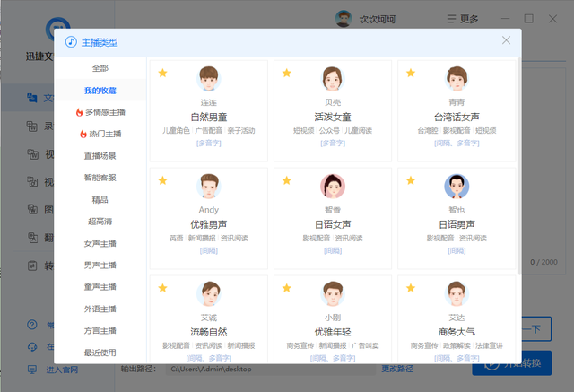Image resolution: width=574 pixels, height=392 pixels.
Task: Toggle the 智也 日语男声 favorite star
Action: (x=411, y=180)
